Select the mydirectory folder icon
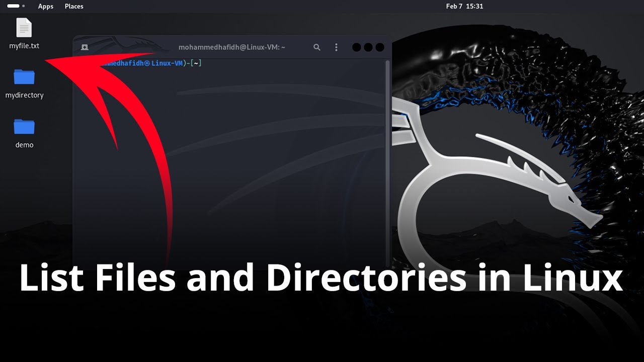The height and width of the screenshot is (362, 644). pyautogui.click(x=24, y=77)
